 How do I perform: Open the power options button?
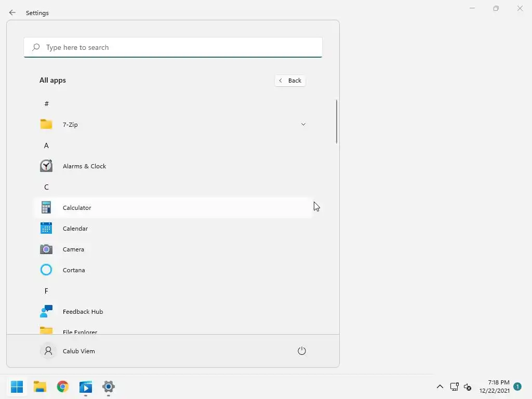[x=302, y=351]
